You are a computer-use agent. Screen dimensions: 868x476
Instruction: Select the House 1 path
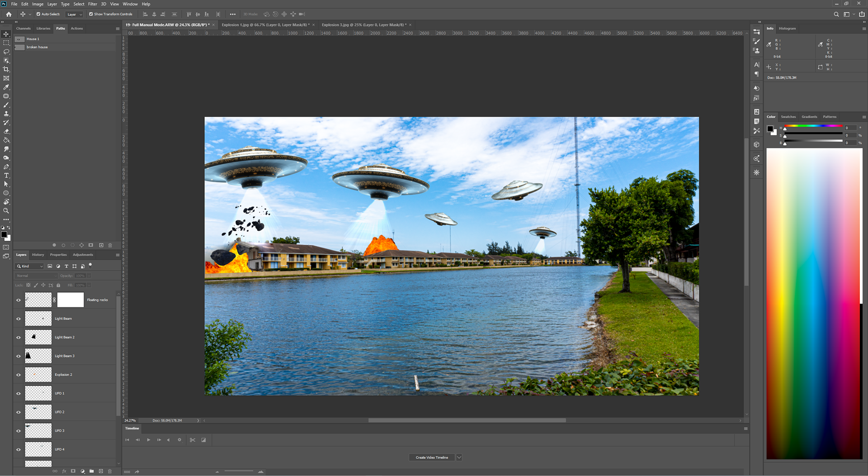tap(66, 39)
